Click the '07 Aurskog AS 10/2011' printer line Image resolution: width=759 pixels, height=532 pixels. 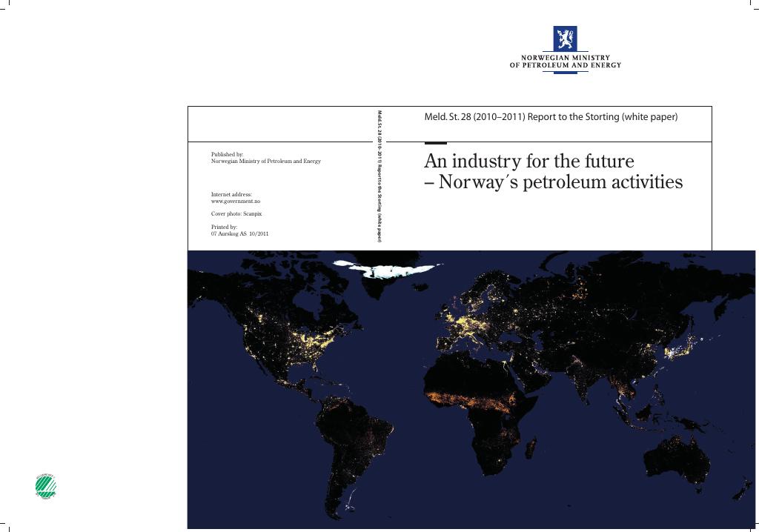(x=239, y=233)
